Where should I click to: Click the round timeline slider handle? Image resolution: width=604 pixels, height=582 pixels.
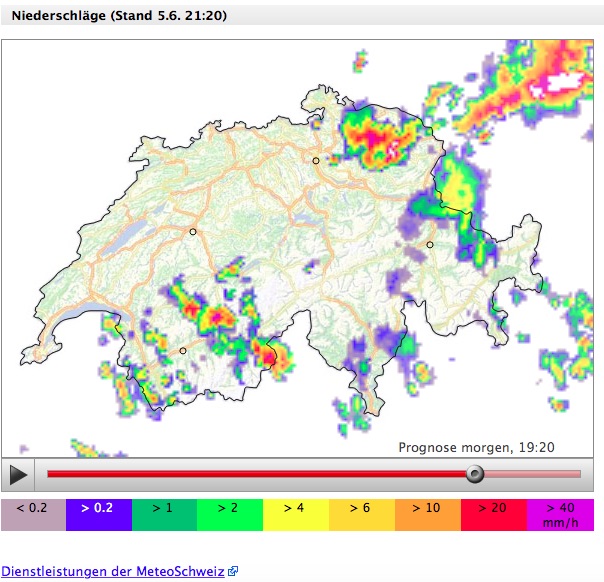pos(476,473)
